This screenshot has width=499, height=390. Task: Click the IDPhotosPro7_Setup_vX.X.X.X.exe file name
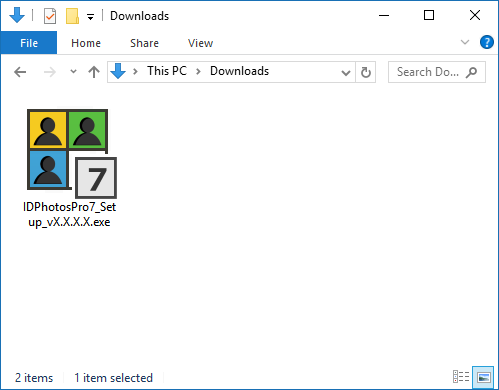click(69, 214)
